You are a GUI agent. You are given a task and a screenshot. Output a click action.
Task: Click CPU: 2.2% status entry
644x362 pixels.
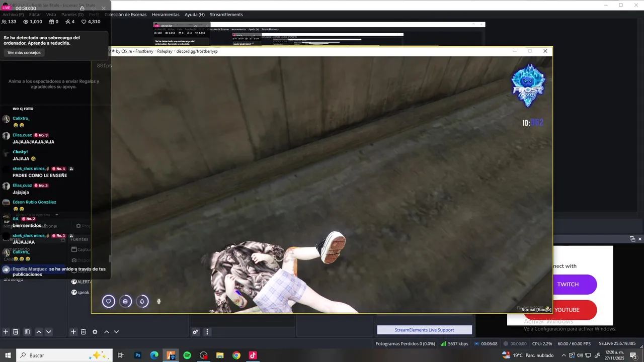(542, 344)
